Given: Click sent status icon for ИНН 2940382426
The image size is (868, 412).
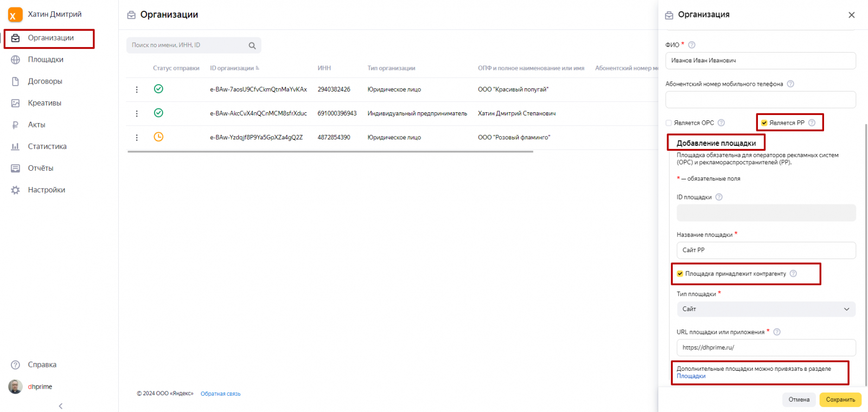Looking at the screenshot, I should point(158,89).
